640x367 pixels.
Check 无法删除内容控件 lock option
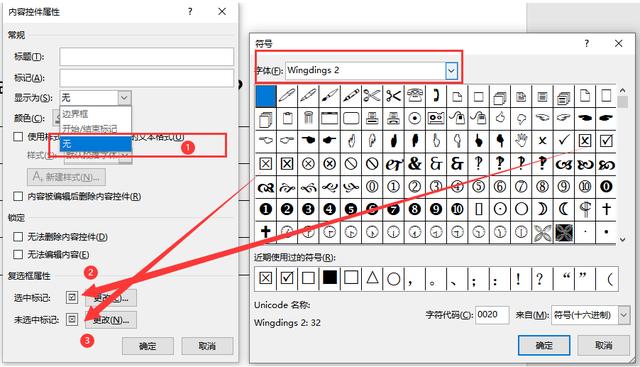(x=18, y=236)
